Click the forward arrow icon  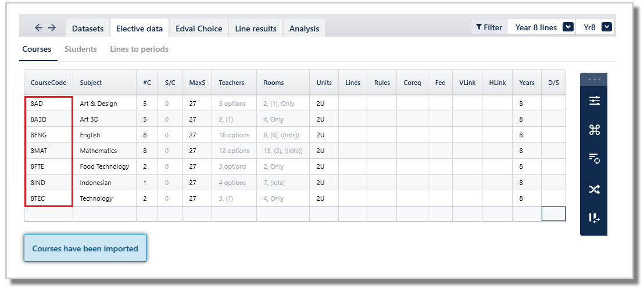[x=52, y=27]
